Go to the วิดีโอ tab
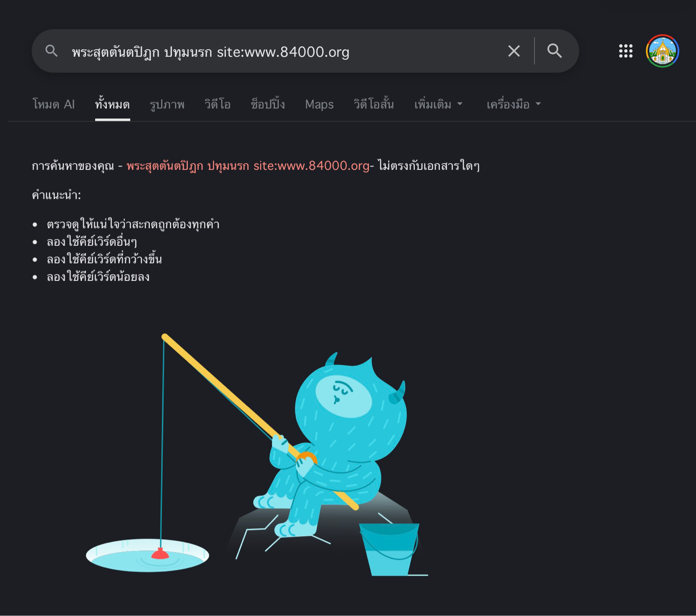 [218, 104]
